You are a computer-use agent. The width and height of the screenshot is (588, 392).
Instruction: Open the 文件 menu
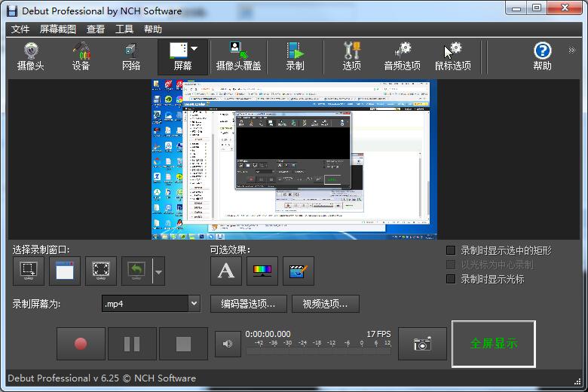coord(20,29)
